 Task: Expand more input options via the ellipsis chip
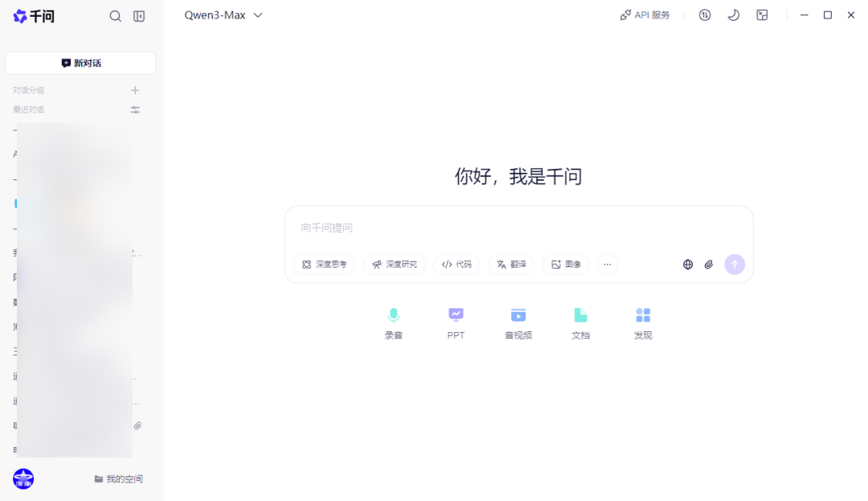click(x=607, y=264)
